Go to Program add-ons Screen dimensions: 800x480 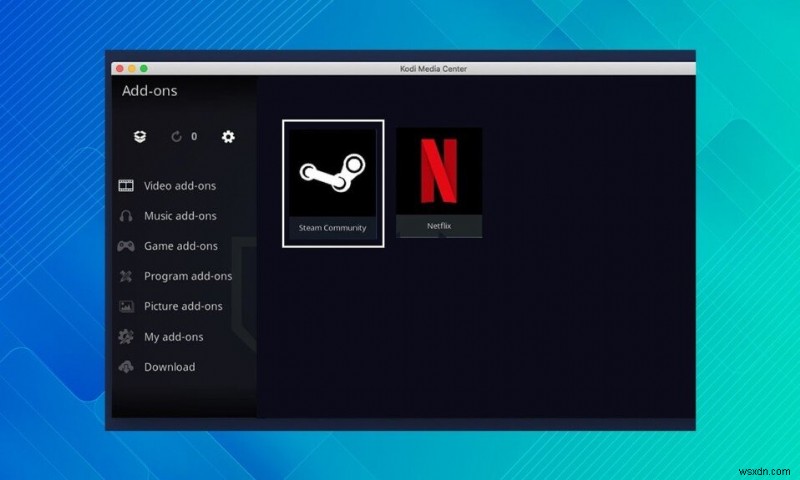(188, 276)
